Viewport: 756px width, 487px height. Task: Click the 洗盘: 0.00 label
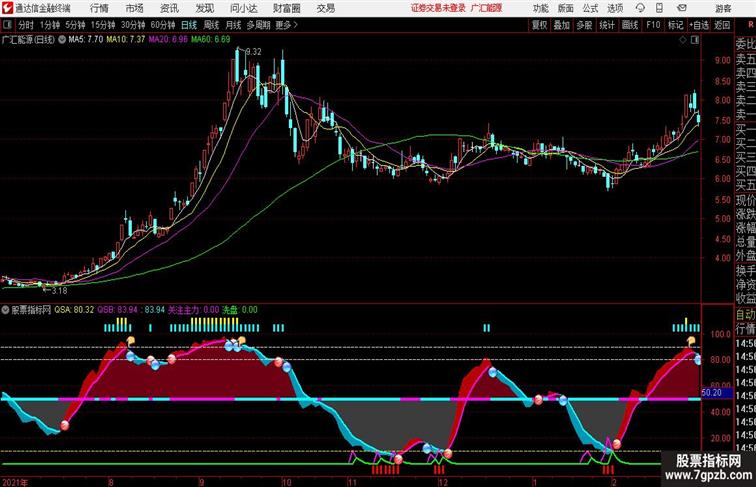240,310
